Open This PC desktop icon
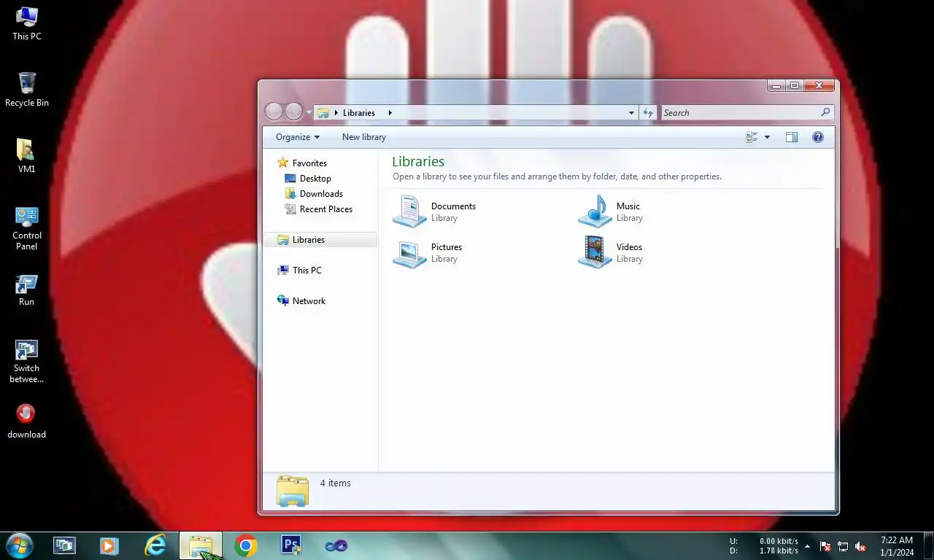This screenshot has height=560, width=934. pyautogui.click(x=27, y=23)
